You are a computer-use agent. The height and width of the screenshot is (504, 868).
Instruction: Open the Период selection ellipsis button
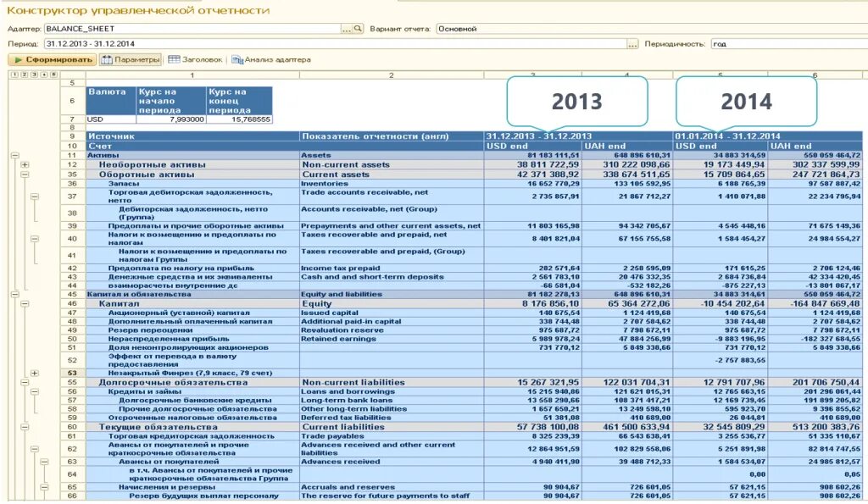[x=632, y=44]
